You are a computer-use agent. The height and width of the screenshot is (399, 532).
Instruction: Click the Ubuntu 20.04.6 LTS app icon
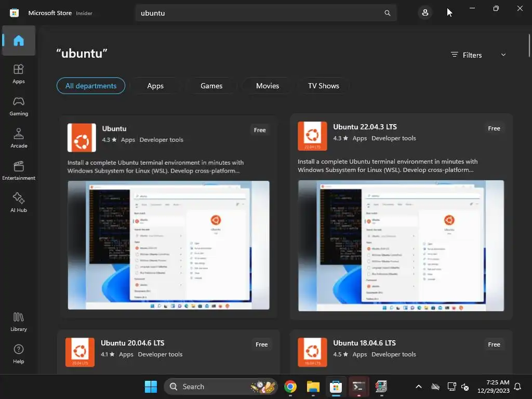(79, 352)
